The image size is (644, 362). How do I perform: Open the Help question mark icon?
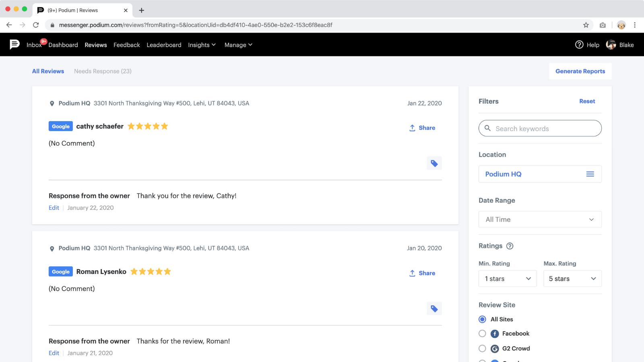[x=579, y=45]
